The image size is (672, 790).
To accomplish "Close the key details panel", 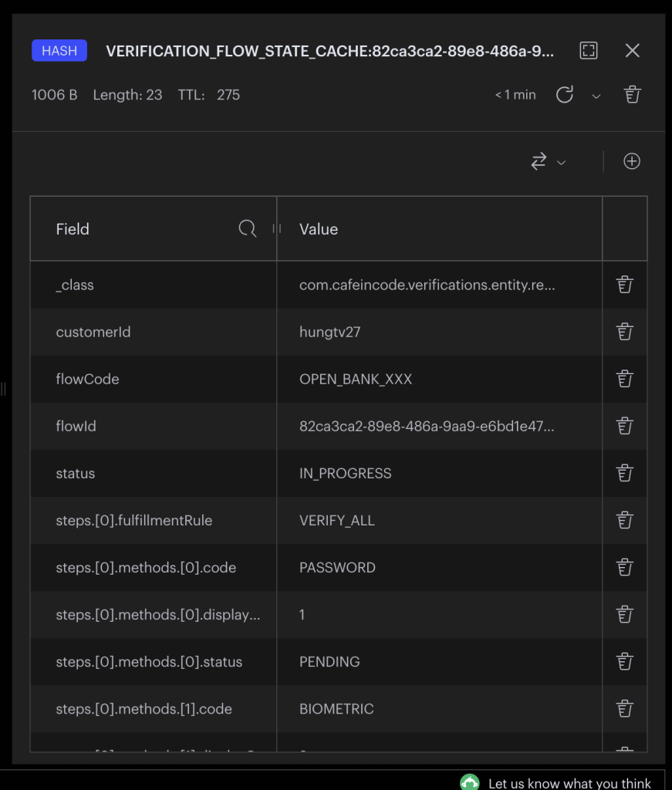I will (x=632, y=50).
